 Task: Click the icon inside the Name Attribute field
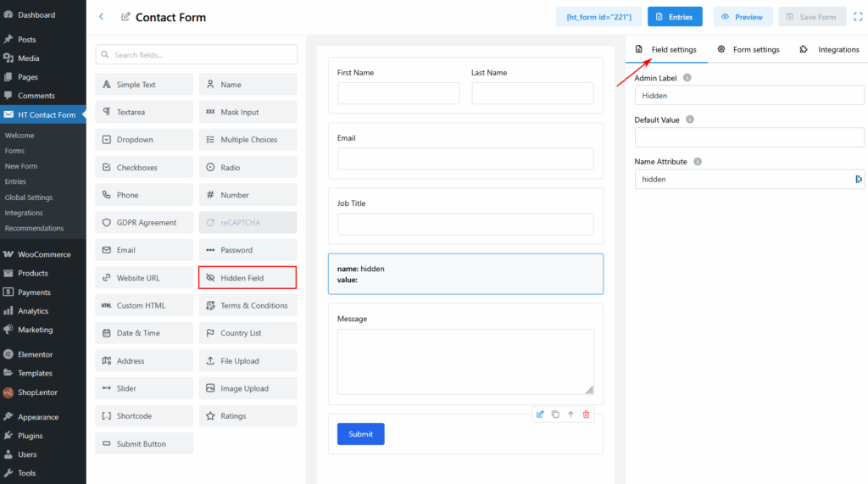click(858, 179)
